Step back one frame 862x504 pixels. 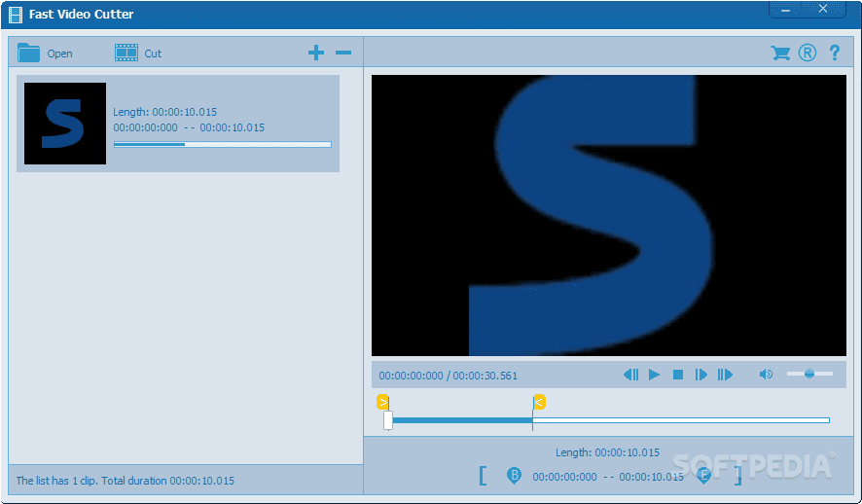(x=630, y=375)
